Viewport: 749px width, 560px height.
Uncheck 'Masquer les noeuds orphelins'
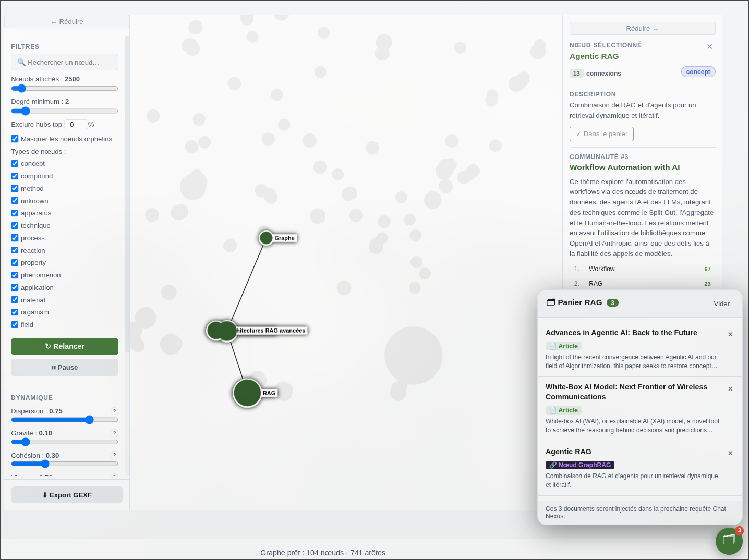(15, 139)
